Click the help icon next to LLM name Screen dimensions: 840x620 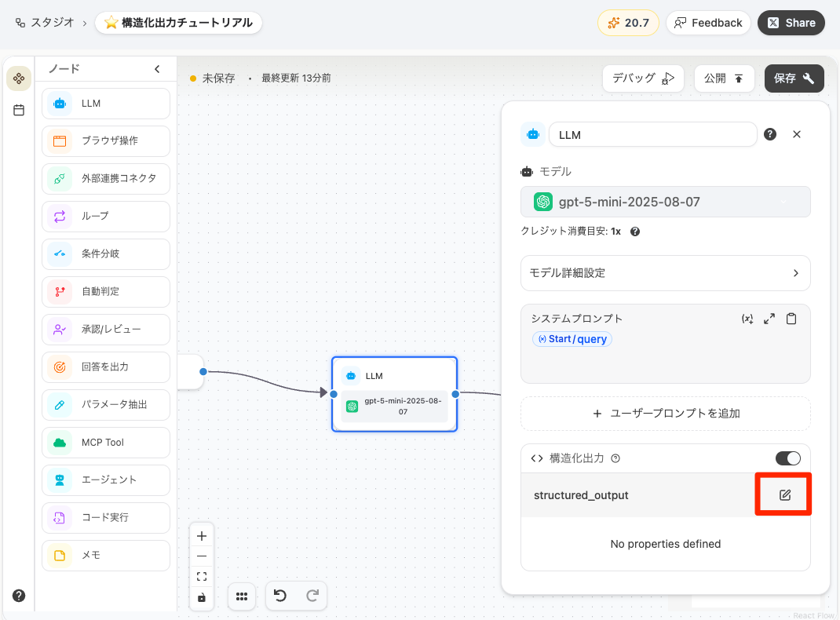click(x=770, y=134)
